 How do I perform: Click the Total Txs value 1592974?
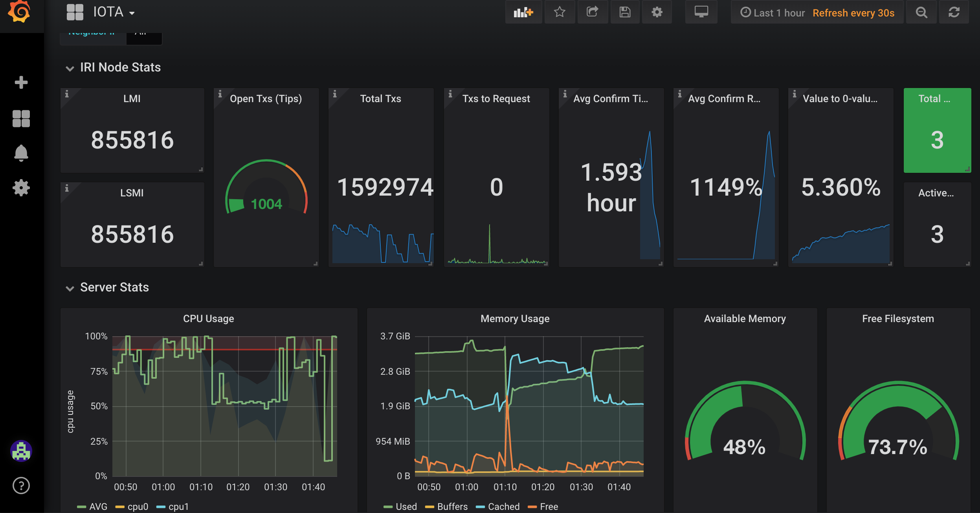coord(385,187)
